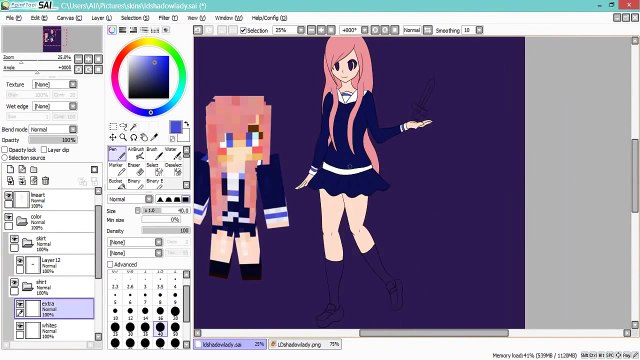Switch to the LDshadowlady.png tab
640x360 pixels.
[305, 344]
